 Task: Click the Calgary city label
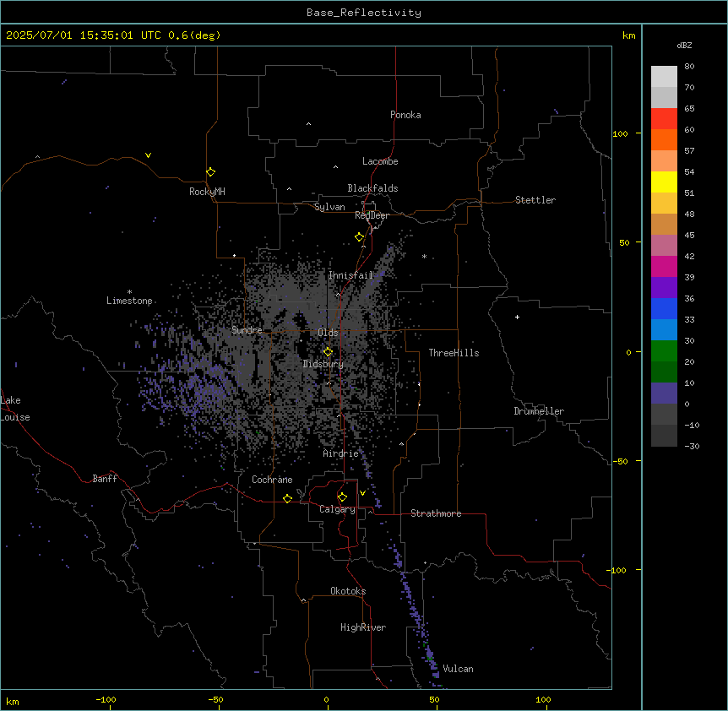click(337, 509)
